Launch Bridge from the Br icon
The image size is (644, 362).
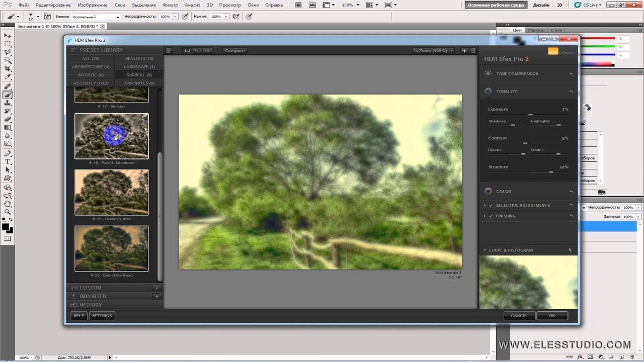[298, 5]
